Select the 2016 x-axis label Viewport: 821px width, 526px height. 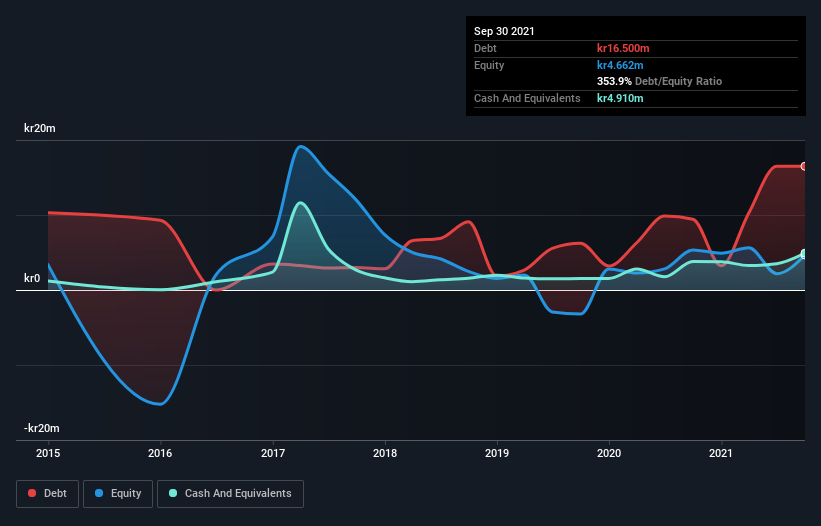pos(160,453)
